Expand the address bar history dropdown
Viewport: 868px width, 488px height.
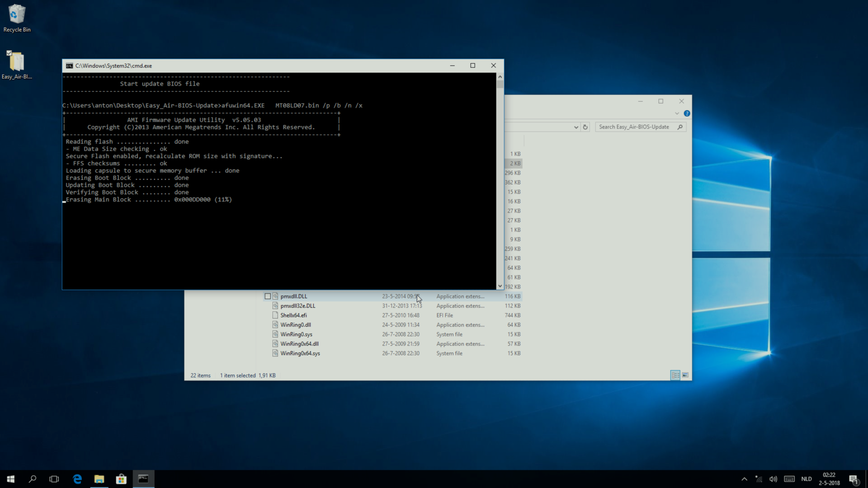point(576,127)
